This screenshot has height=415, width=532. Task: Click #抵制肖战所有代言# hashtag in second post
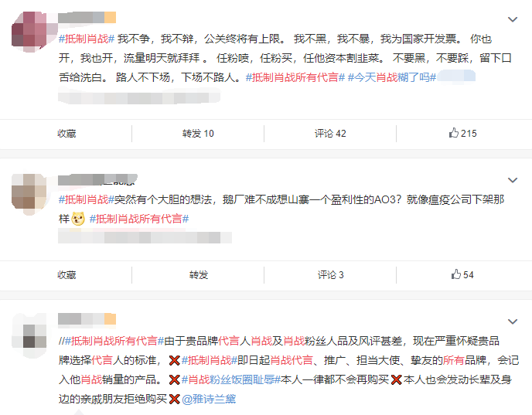(x=139, y=219)
